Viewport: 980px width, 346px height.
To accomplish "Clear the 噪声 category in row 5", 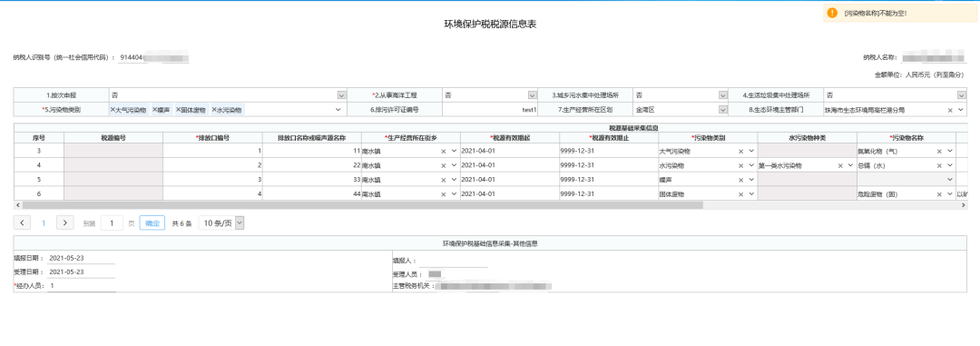I will (x=741, y=180).
